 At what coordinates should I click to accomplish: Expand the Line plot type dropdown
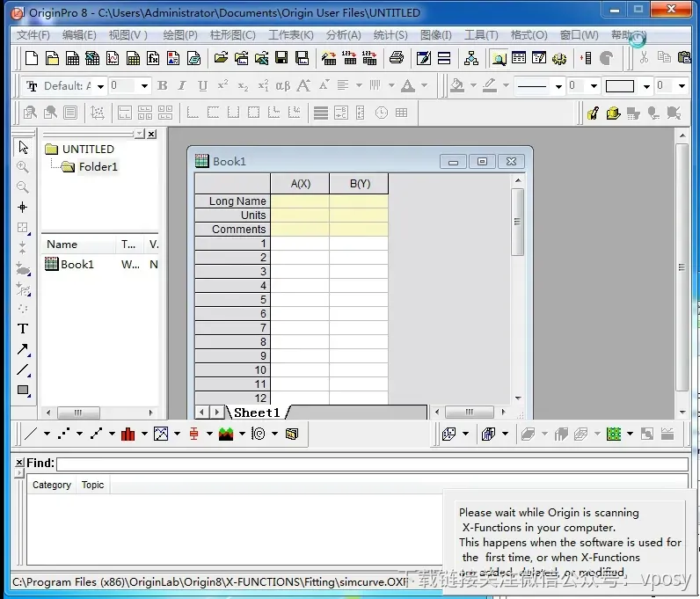point(47,434)
